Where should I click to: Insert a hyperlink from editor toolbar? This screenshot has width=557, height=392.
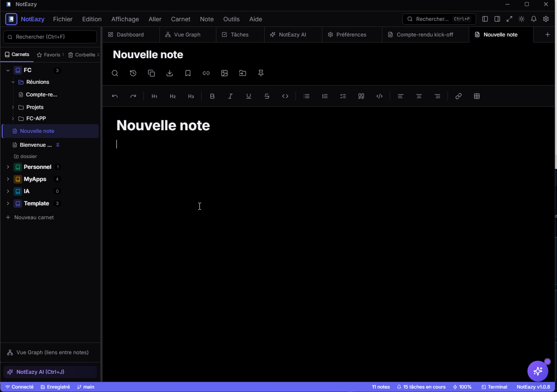tap(458, 96)
